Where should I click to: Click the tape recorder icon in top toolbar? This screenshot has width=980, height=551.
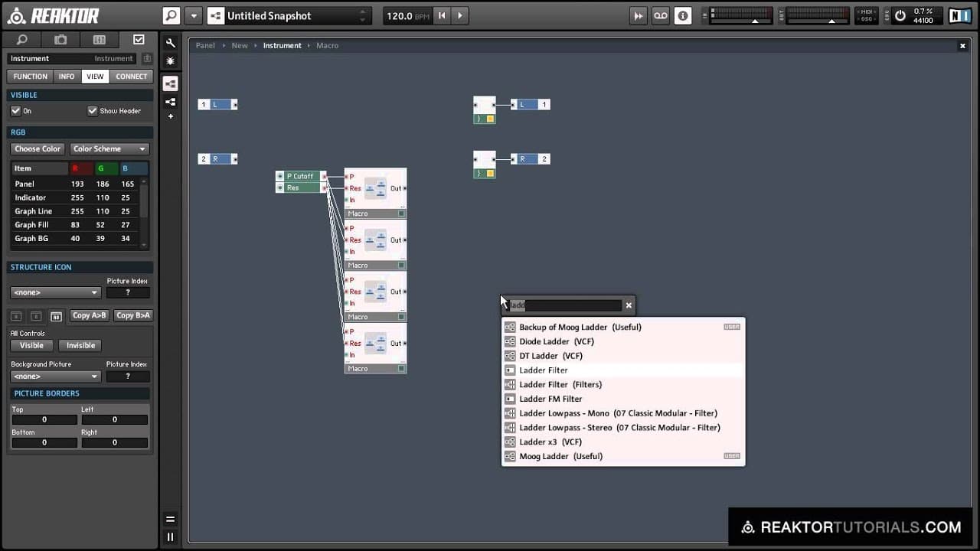click(x=660, y=15)
